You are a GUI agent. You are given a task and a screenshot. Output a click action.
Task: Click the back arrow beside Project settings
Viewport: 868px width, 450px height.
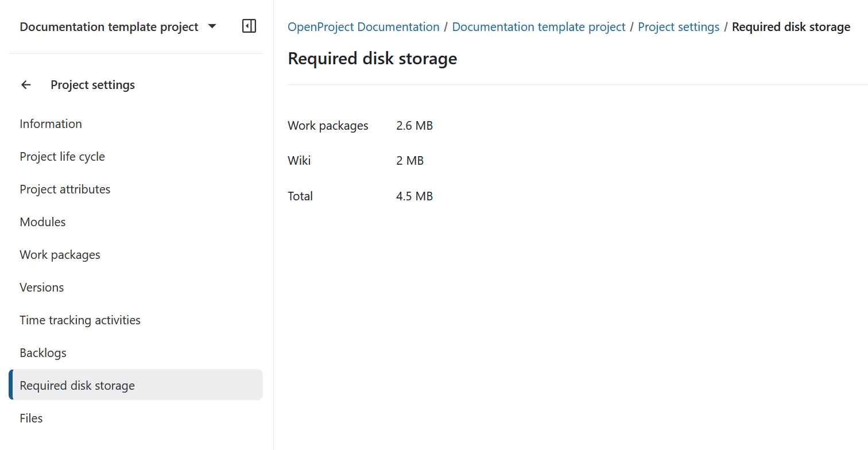pyautogui.click(x=26, y=84)
